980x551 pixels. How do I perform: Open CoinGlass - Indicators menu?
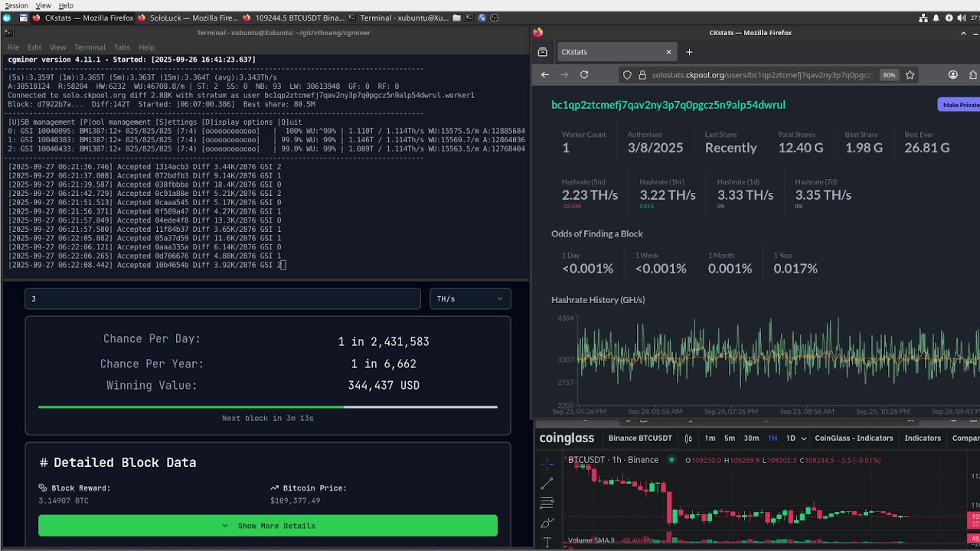(x=854, y=439)
